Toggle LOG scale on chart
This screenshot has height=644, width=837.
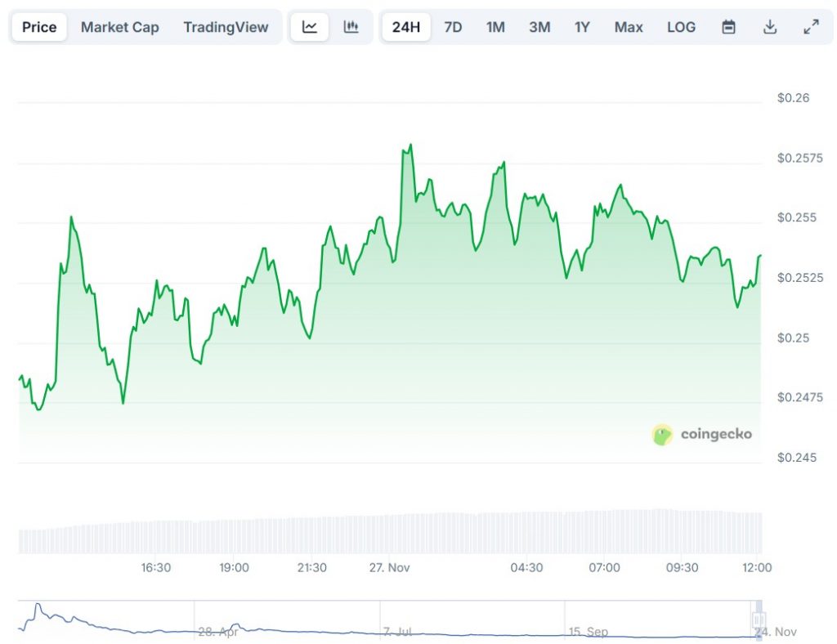pos(681,27)
